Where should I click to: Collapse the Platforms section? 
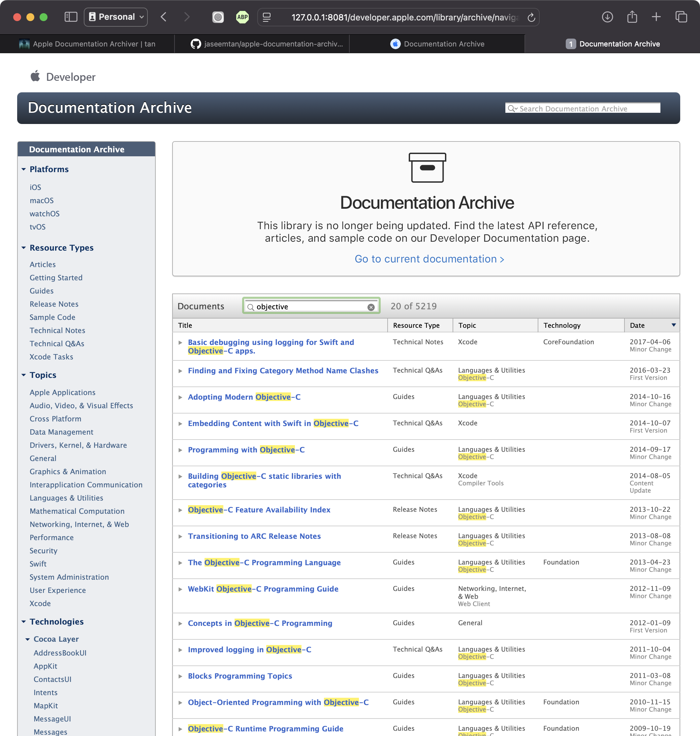point(23,169)
